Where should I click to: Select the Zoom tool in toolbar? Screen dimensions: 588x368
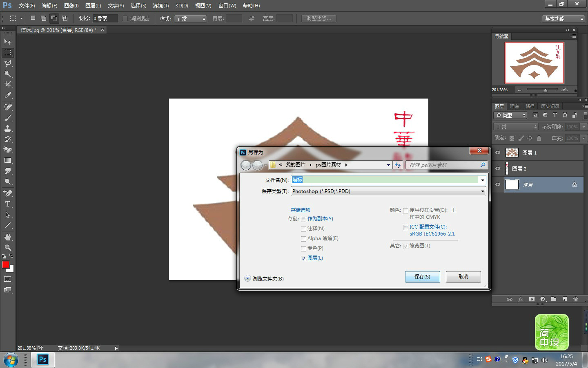8,248
